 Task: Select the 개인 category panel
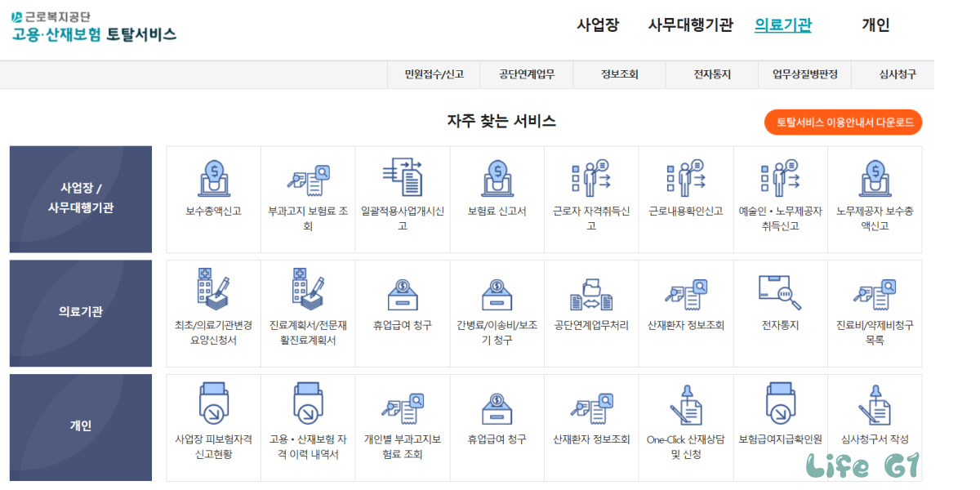pyautogui.click(x=81, y=426)
